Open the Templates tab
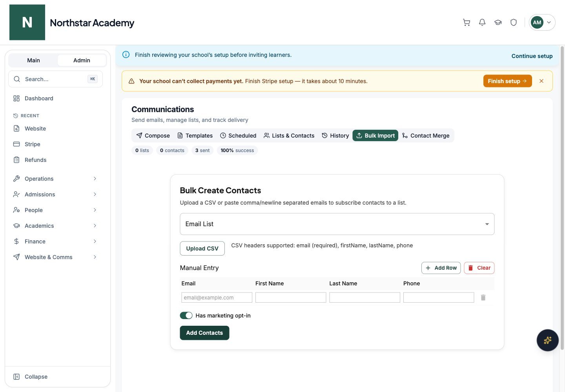Image resolution: width=565 pixels, height=392 pixels. tap(195, 136)
